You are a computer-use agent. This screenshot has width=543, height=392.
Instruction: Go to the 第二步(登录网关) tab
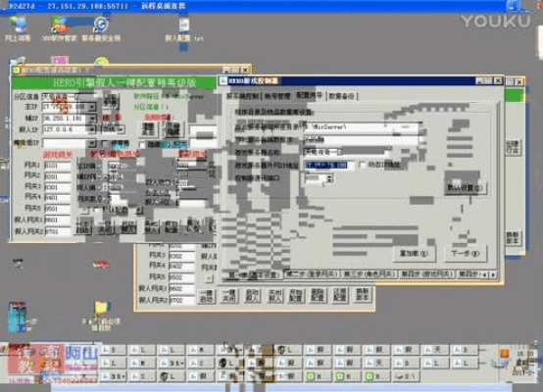[312, 274]
